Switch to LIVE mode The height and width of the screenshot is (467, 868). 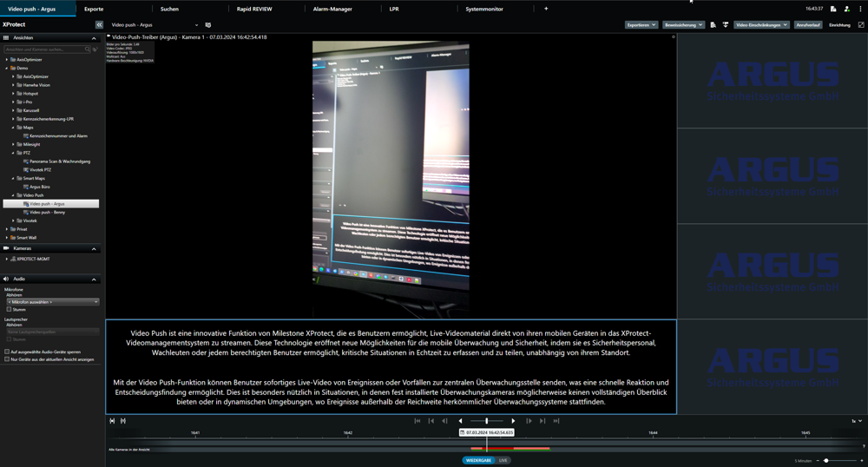click(503, 460)
